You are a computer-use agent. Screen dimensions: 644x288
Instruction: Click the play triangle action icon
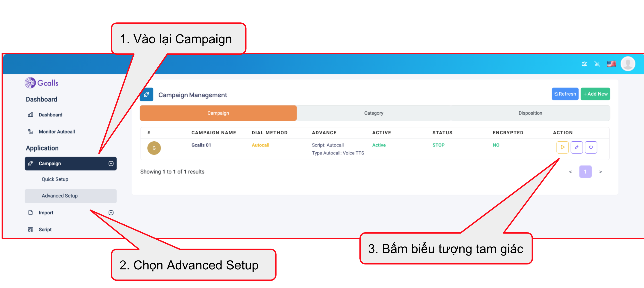(562, 147)
